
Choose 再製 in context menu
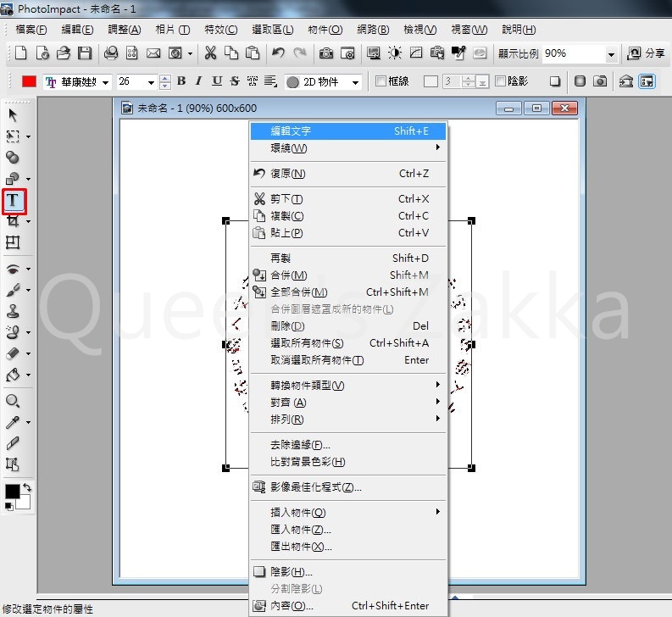348,258
